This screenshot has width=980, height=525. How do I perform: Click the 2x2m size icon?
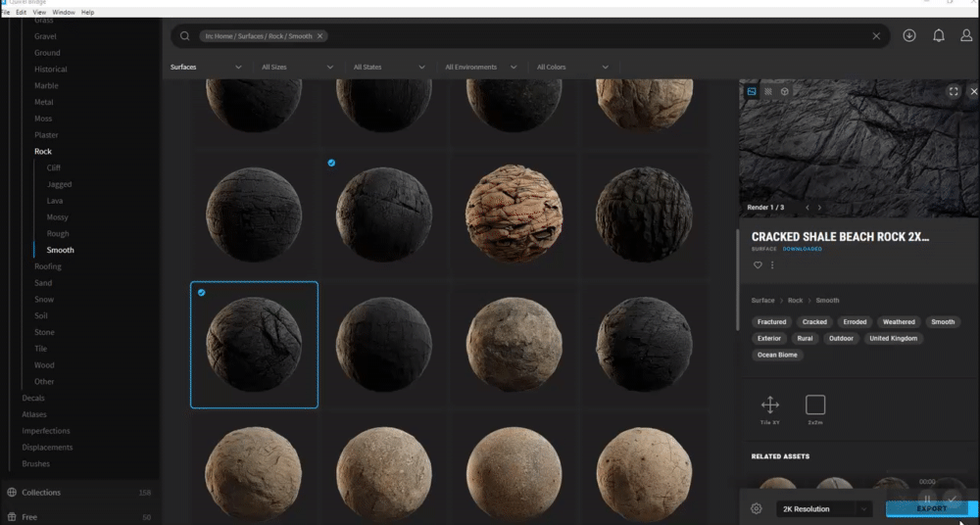point(815,405)
